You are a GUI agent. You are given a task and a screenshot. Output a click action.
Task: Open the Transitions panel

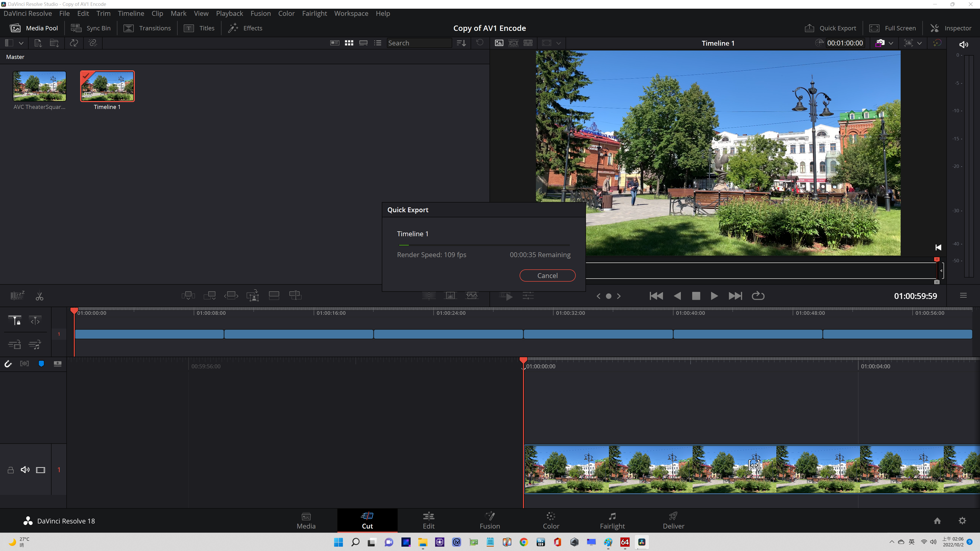(147, 28)
